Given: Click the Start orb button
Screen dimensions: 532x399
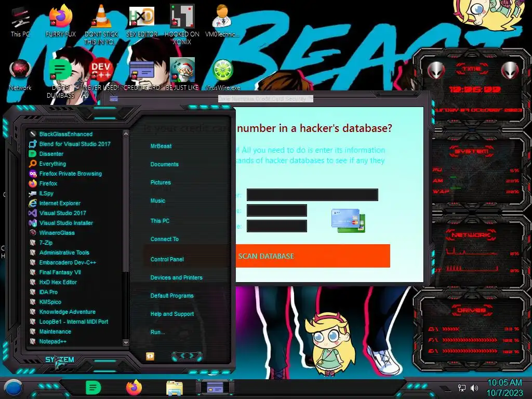Looking at the screenshot, I should (x=12, y=388).
